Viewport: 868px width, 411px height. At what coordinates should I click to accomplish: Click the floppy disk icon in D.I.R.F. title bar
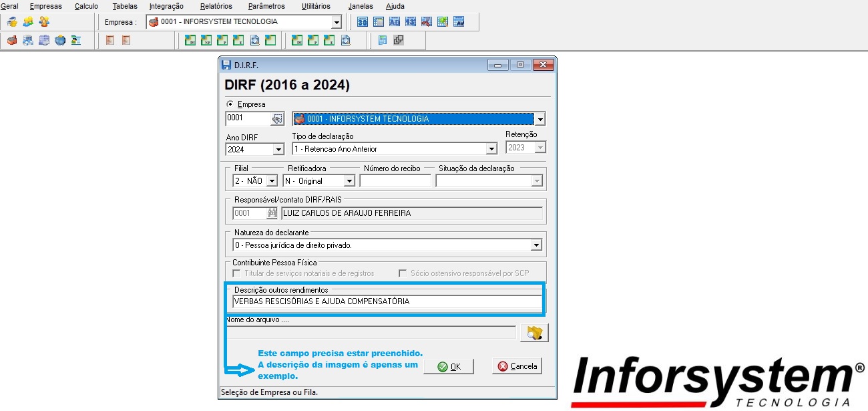tap(226, 65)
